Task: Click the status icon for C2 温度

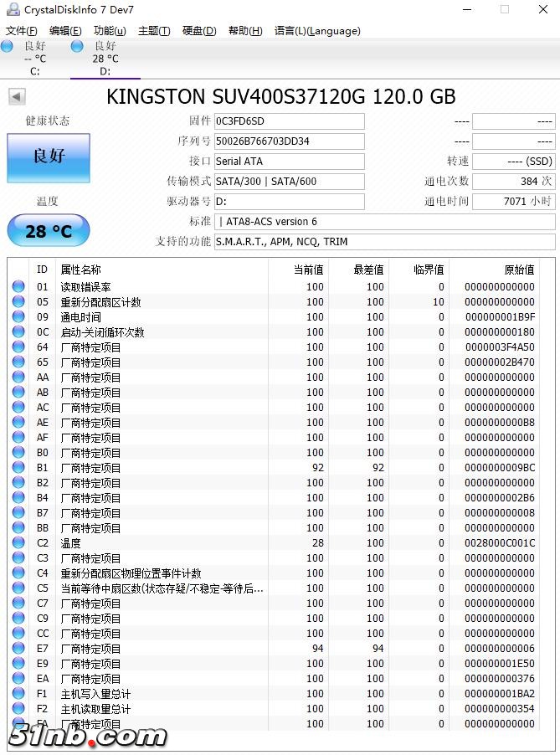Action: pos(18,542)
